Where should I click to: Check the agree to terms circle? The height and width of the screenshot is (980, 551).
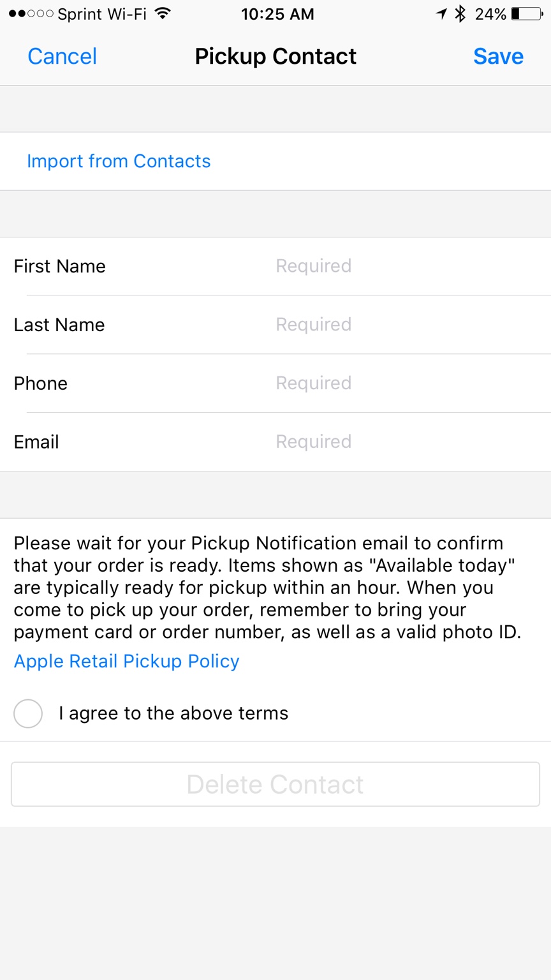pos(28,713)
